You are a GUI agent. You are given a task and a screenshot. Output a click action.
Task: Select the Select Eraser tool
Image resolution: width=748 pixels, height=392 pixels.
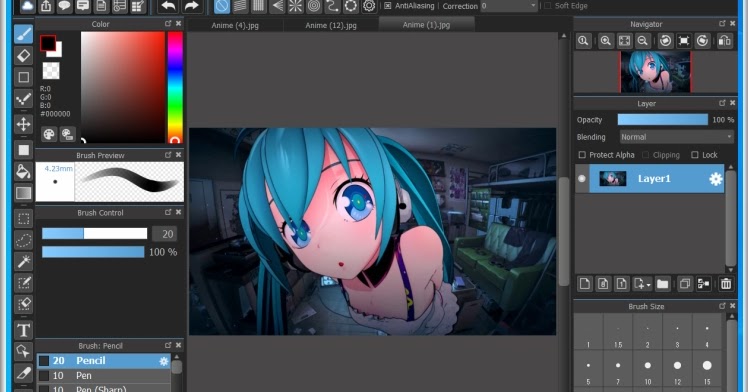point(23,304)
